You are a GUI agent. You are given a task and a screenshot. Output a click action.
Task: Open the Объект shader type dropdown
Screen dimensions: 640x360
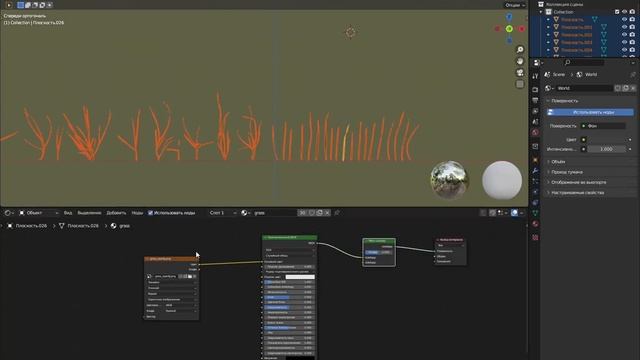click(39, 213)
